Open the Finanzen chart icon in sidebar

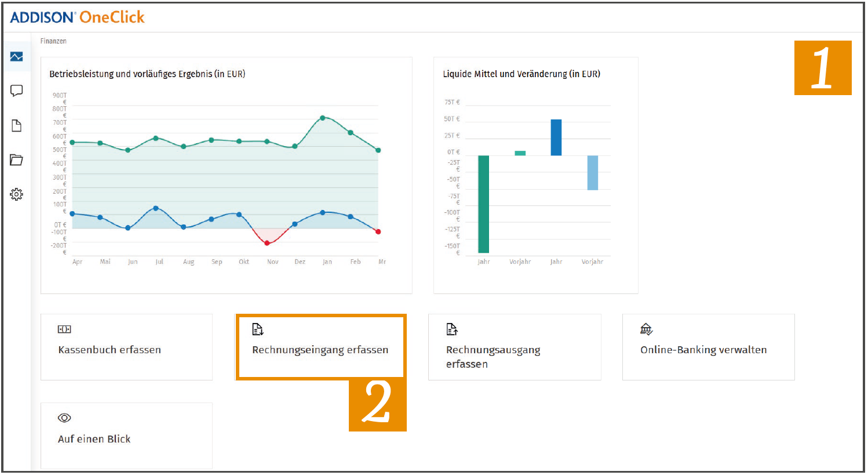coord(16,56)
